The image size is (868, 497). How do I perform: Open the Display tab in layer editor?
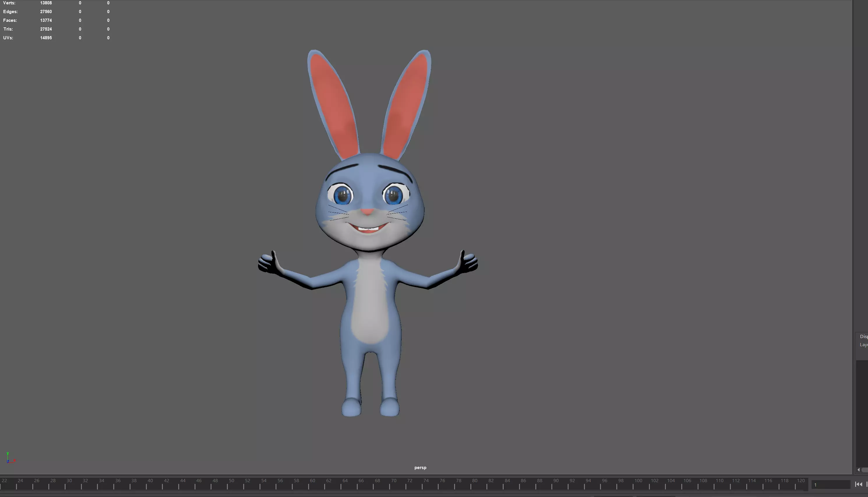[864, 337]
